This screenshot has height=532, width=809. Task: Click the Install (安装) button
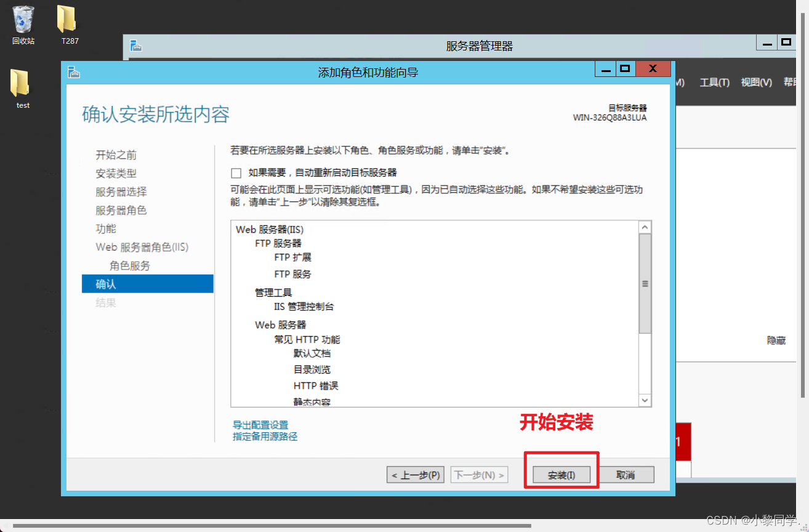point(561,475)
